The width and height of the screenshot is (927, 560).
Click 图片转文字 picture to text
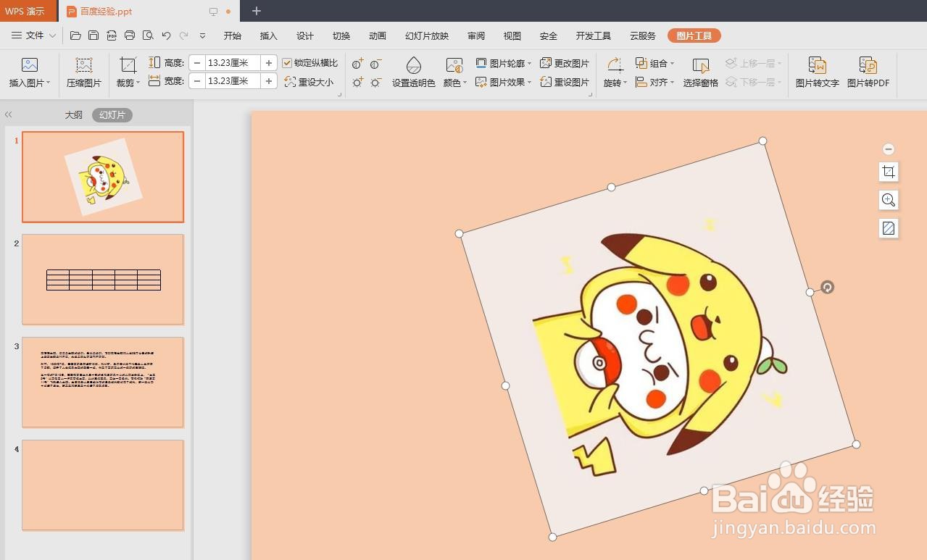coord(817,72)
